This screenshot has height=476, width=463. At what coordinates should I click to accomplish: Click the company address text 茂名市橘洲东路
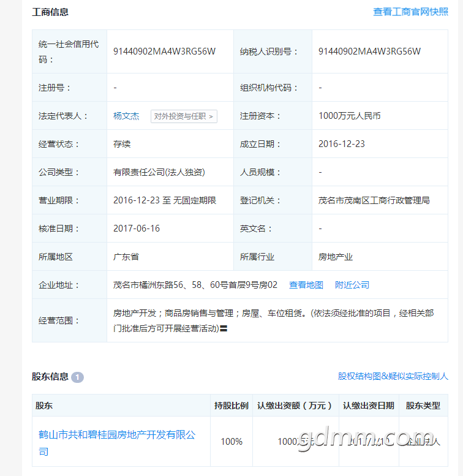[x=195, y=285]
